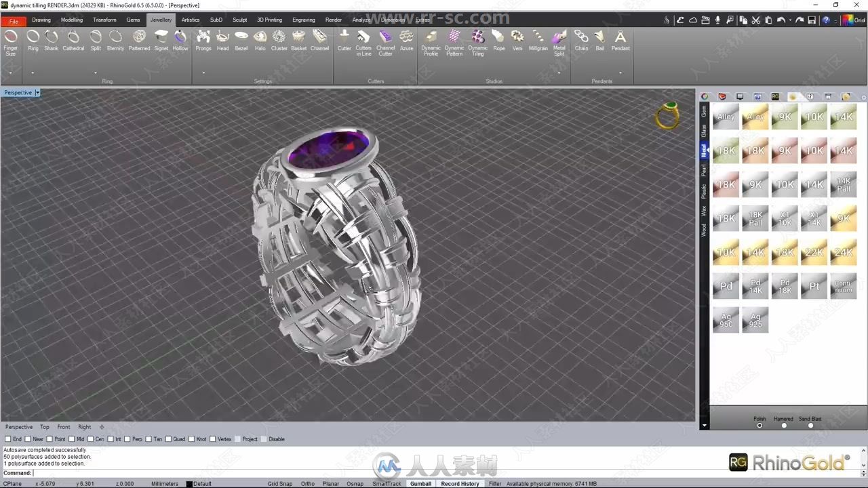This screenshot has width=868, height=488.
Task: Launch the Dynamic Profile studio
Action: (431, 43)
